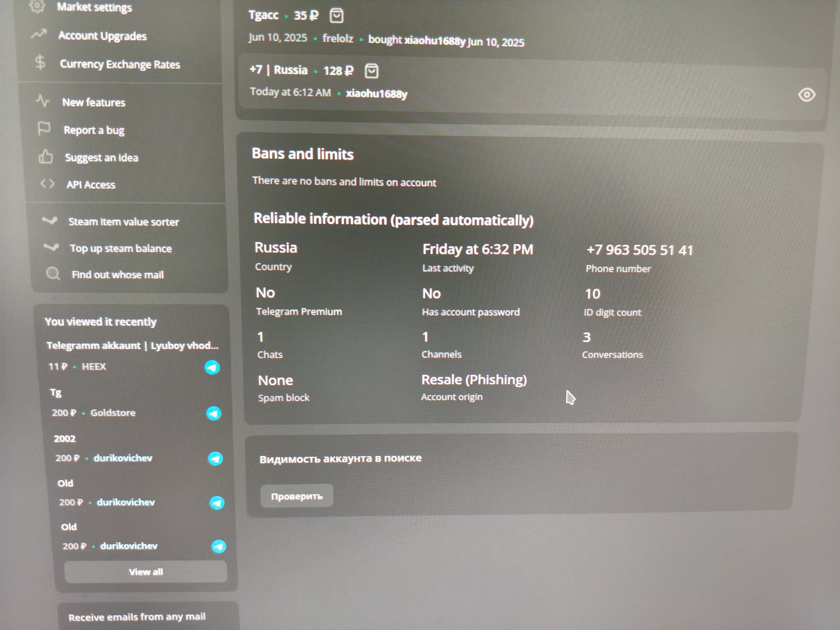Open the Tg recently viewed listing

tap(56, 393)
